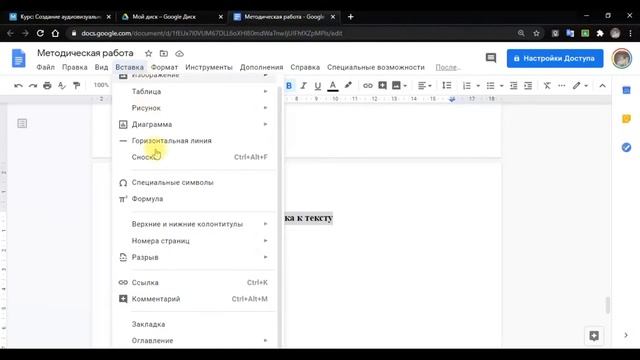Run spell check from toolbar
640x360 pixels.
pyautogui.click(x=62, y=86)
